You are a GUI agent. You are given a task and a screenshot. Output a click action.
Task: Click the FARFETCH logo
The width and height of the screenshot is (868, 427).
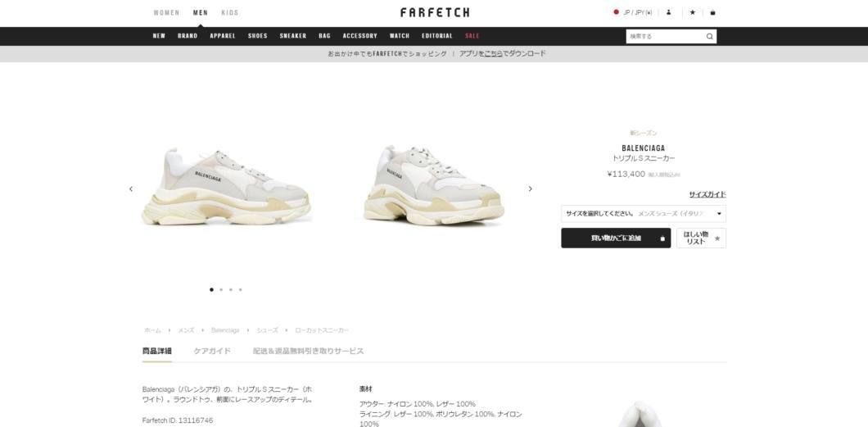point(435,12)
